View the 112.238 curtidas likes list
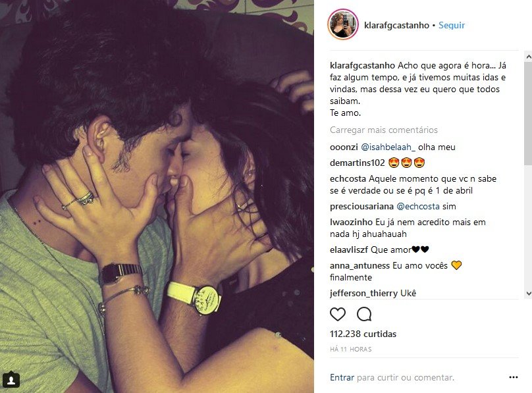The height and width of the screenshot is (393, 532). coord(363,334)
